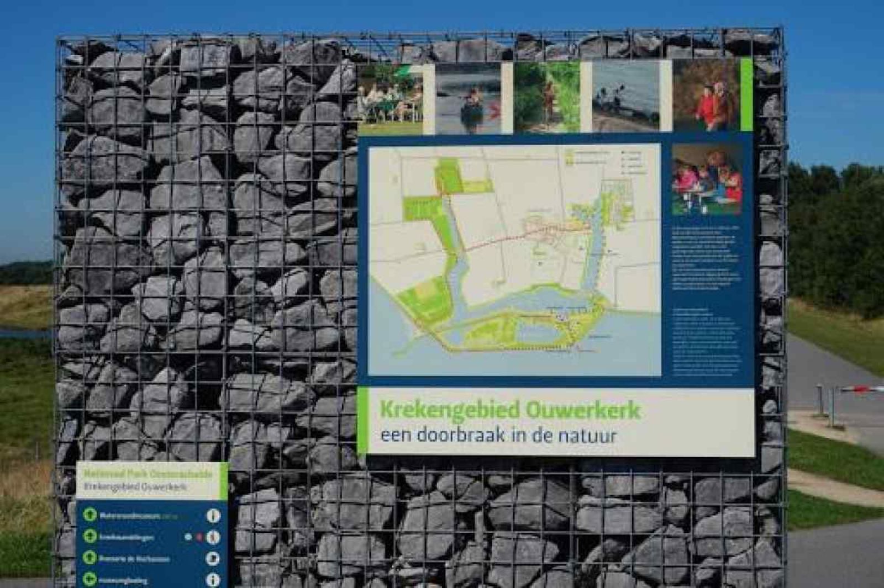Click the Ouwerkerk area map on the panel
Viewport: 884px width, 588px height.
[514, 259]
